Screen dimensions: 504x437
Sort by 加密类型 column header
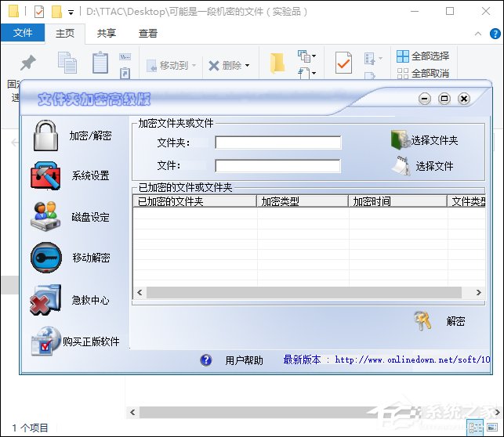click(303, 201)
